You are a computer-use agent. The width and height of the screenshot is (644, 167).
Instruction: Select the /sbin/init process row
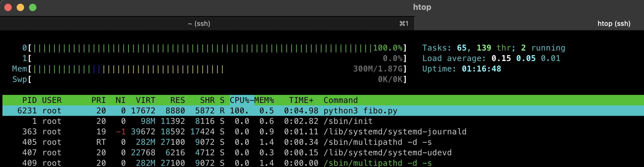tap(323, 121)
